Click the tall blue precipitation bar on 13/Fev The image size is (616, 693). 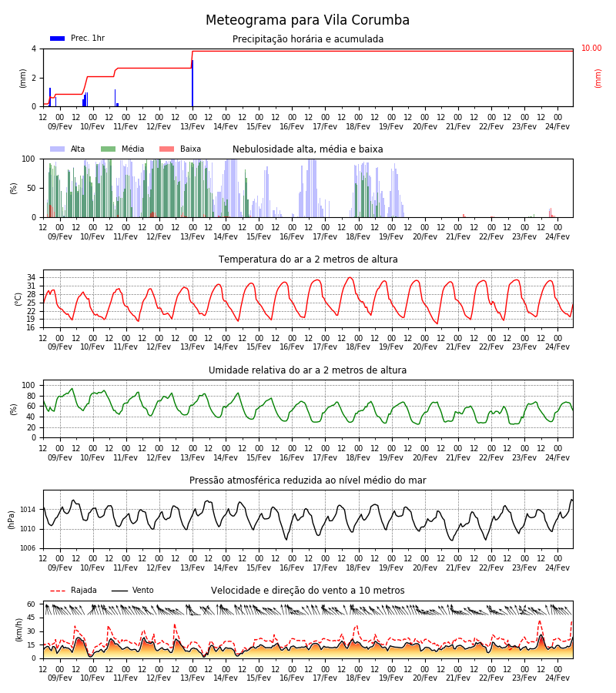[192, 83]
